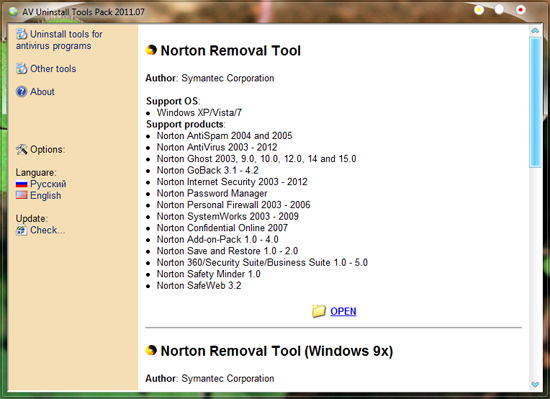The width and height of the screenshot is (550, 399).
Task: Check for updates via Check... link
Action: [47, 230]
